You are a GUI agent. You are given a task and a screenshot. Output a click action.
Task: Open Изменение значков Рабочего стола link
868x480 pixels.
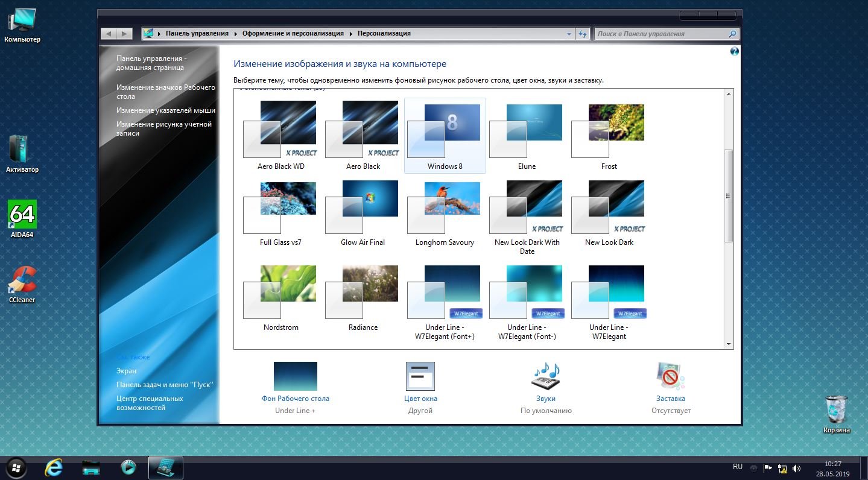coord(165,92)
